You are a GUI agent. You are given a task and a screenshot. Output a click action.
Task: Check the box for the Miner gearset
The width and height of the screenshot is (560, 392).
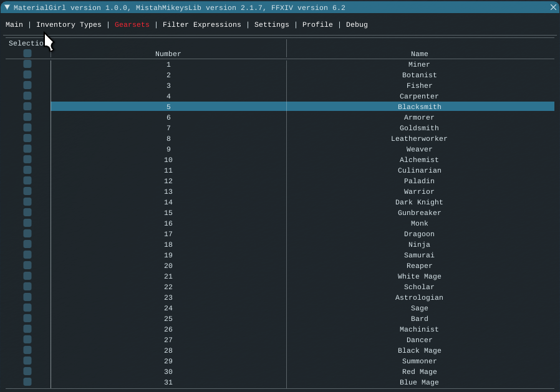point(27,64)
